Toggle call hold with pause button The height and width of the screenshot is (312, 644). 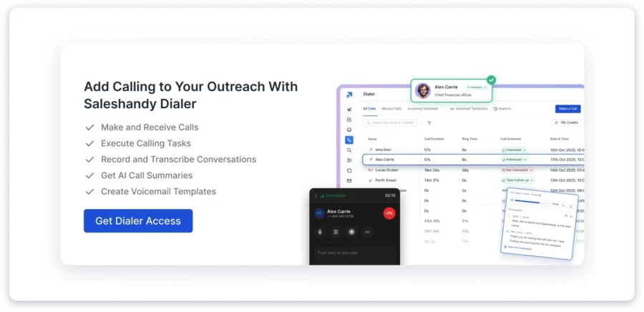(x=336, y=232)
